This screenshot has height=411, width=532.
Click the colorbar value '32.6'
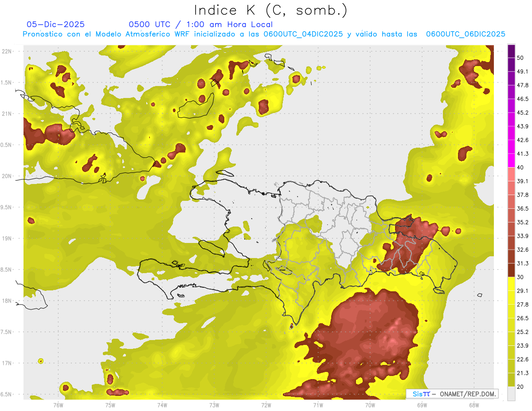click(x=523, y=250)
